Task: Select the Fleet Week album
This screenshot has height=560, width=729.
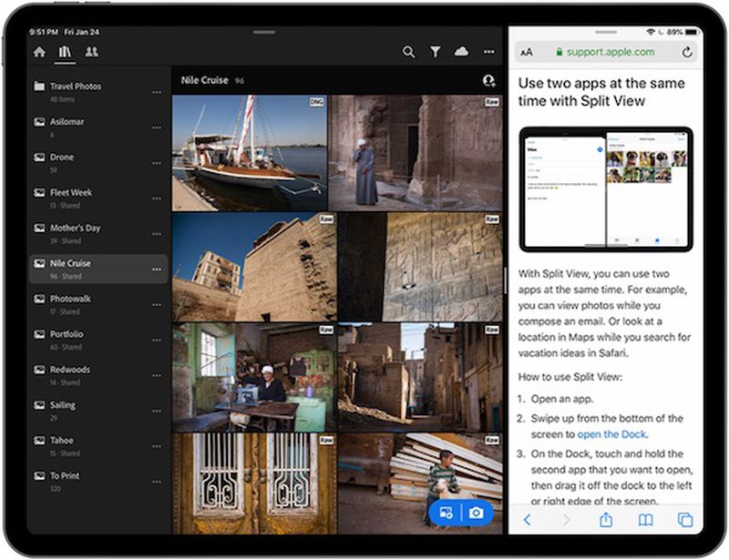Action: tap(98, 199)
